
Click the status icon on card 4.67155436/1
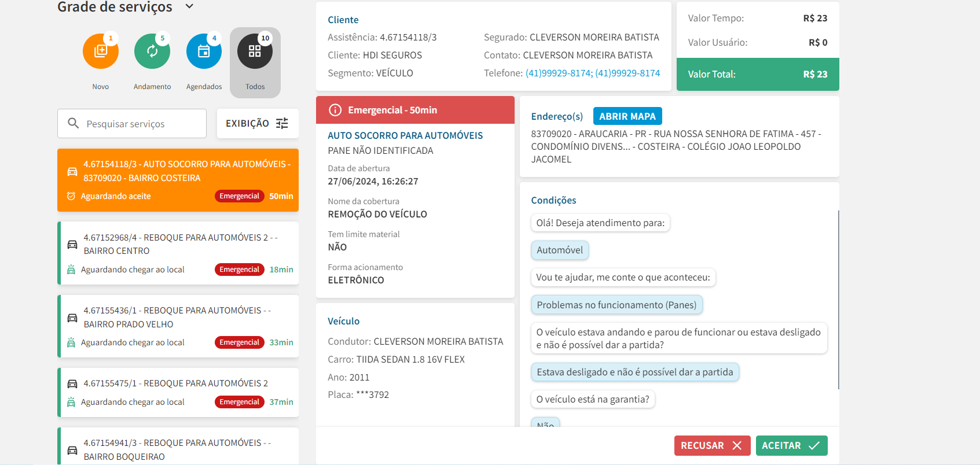(71, 342)
